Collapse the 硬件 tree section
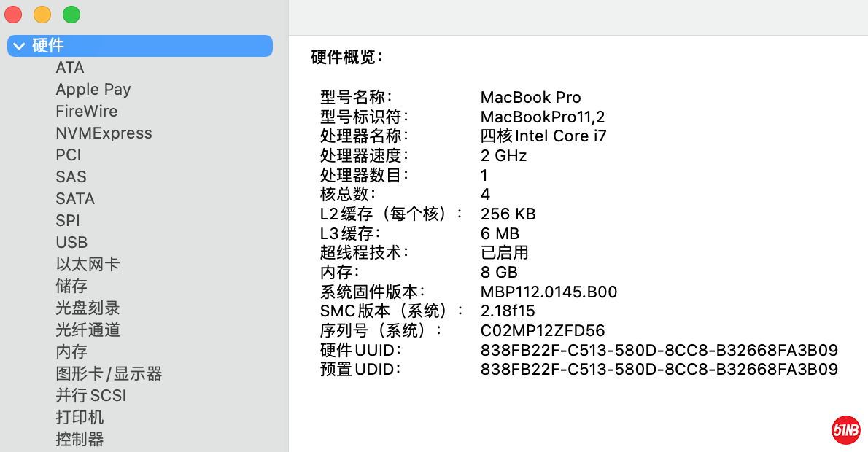Screen dimensions: 868x452 pyautogui.click(x=19, y=46)
